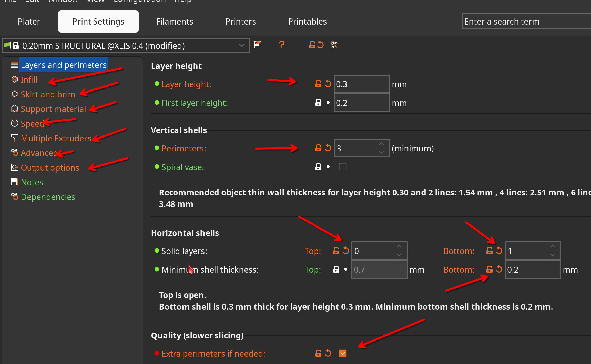Decrease Bottom solid layers with down arrow
The width and height of the screenshot is (591, 364).
[x=552, y=255]
